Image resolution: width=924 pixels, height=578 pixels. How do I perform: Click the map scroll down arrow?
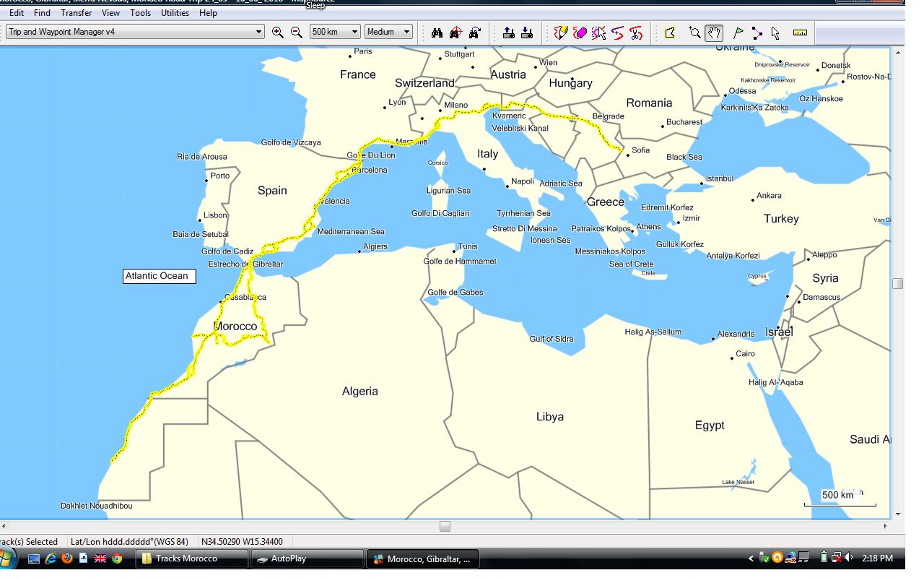[x=898, y=514]
